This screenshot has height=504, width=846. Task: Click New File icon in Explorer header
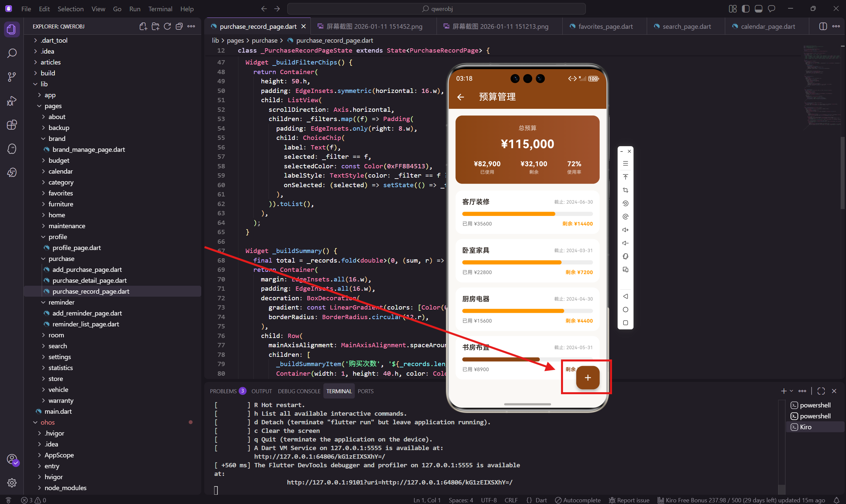coord(143,26)
